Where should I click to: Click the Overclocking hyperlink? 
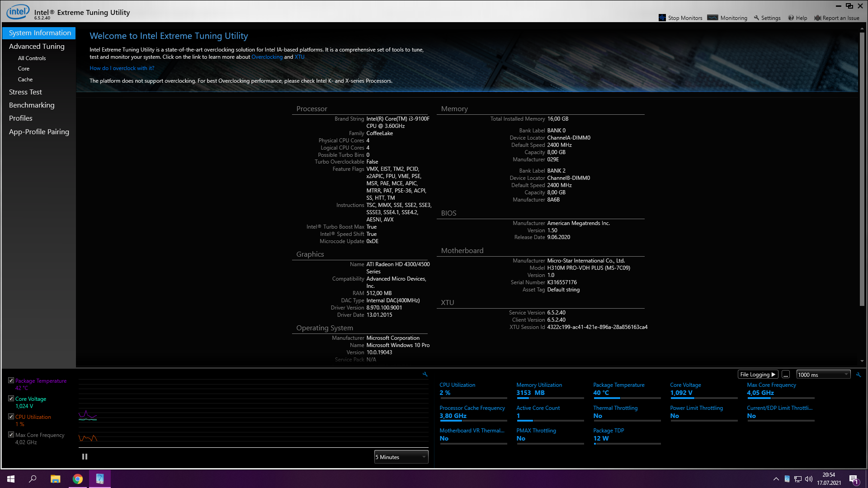(x=267, y=57)
